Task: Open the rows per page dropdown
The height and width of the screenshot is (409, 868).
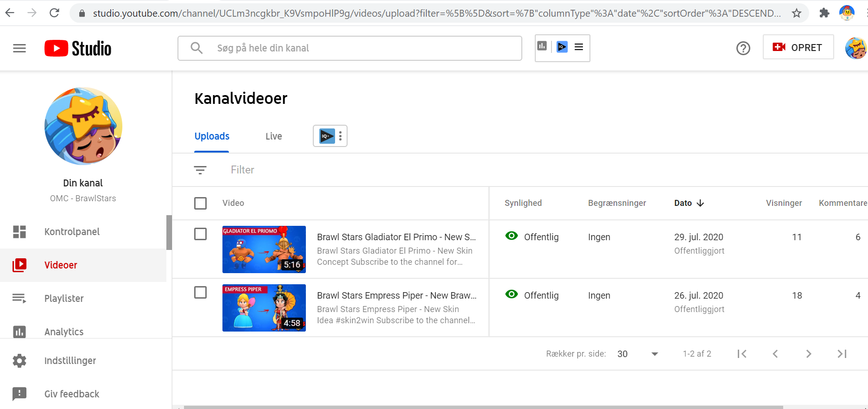Action: coord(638,354)
